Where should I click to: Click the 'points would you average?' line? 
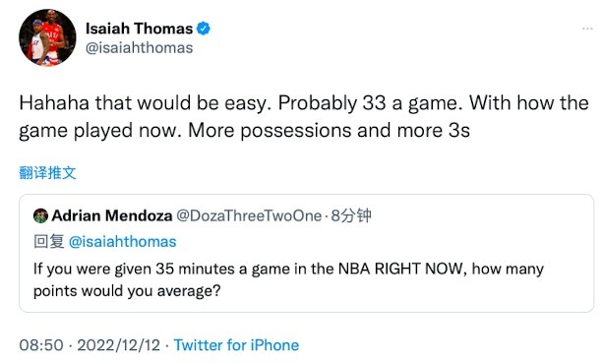tap(127, 291)
